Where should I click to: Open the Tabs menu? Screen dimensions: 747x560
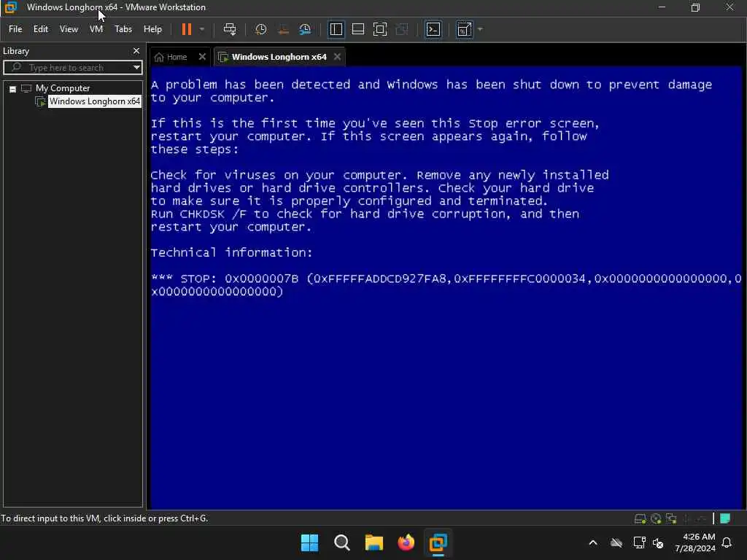tap(123, 29)
